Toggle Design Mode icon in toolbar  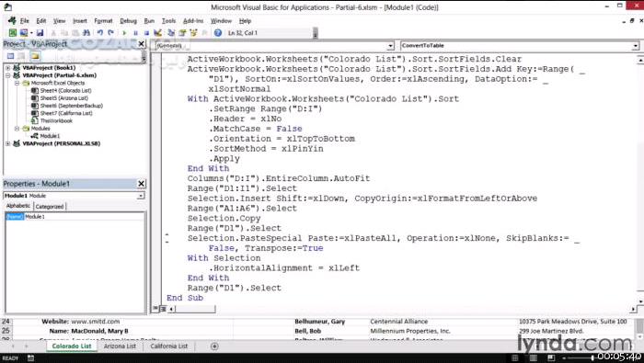click(157, 33)
